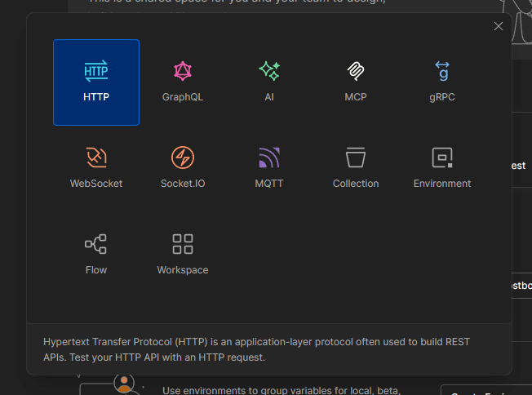Open a new gRPC request icon
This screenshot has height=395, width=532.
pyautogui.click(x=442, y=71)
